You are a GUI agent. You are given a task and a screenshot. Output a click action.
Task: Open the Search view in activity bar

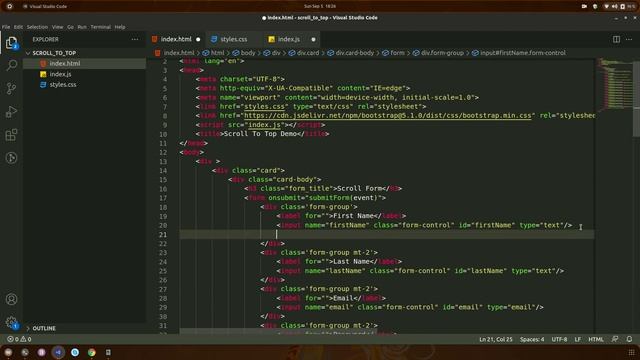click(11, 65)
